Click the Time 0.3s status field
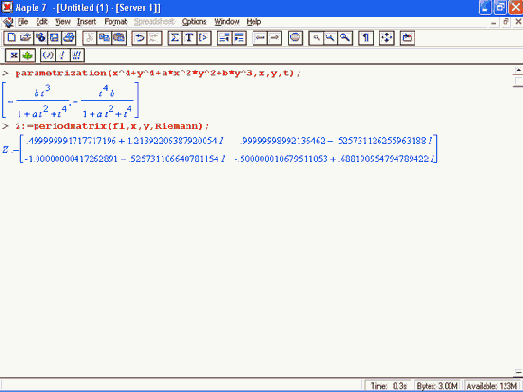The image size is (523, 392). click(389, 386)
